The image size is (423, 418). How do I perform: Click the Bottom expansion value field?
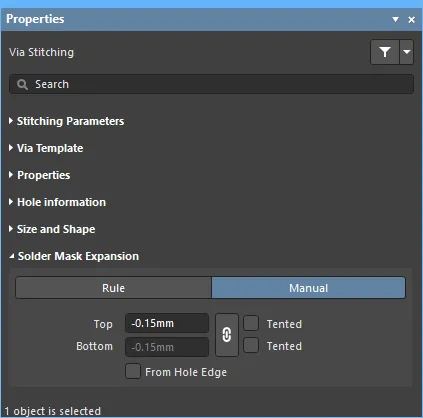pyautogui.click(x=167, y=347)
